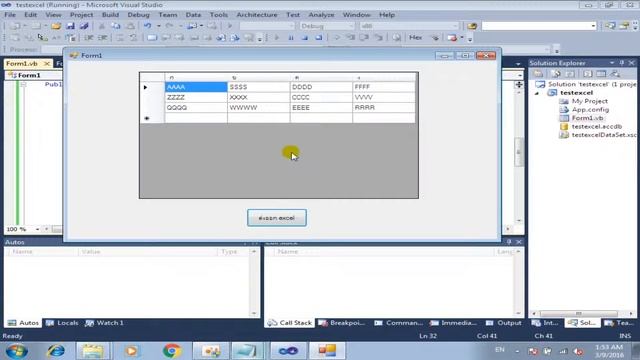
Task: Open the Command window tab
Action: (399, 323)
